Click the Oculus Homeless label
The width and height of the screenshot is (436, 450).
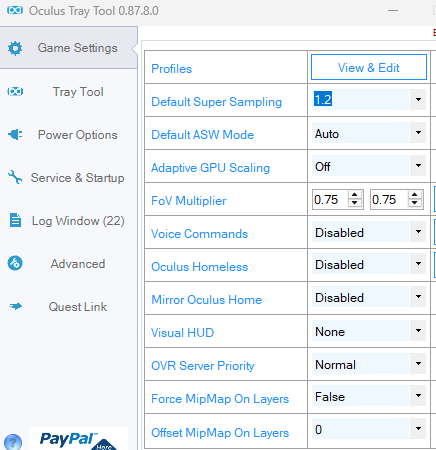pyautogui.click(x=200, y=267)
